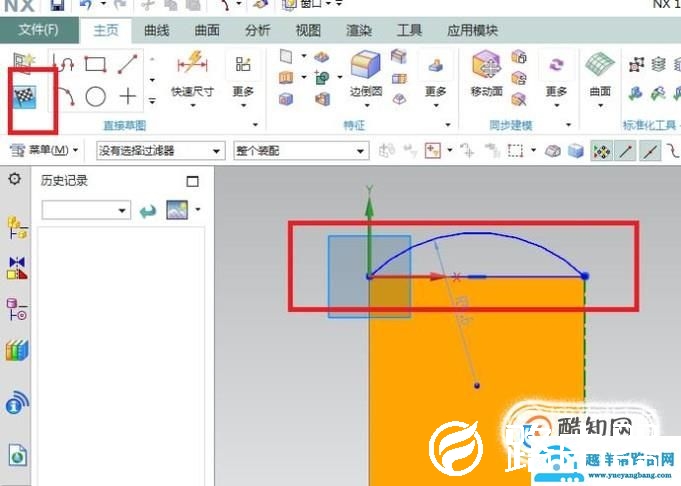Select the arc center point on the orange face
The width and height of the screenshot is (681, 486).
click(477, 385)
